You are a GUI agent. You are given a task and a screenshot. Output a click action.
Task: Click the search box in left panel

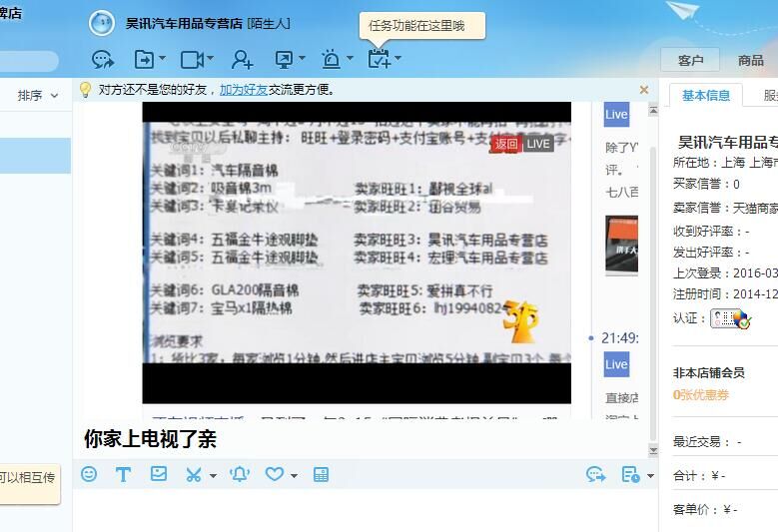point(29,61)
